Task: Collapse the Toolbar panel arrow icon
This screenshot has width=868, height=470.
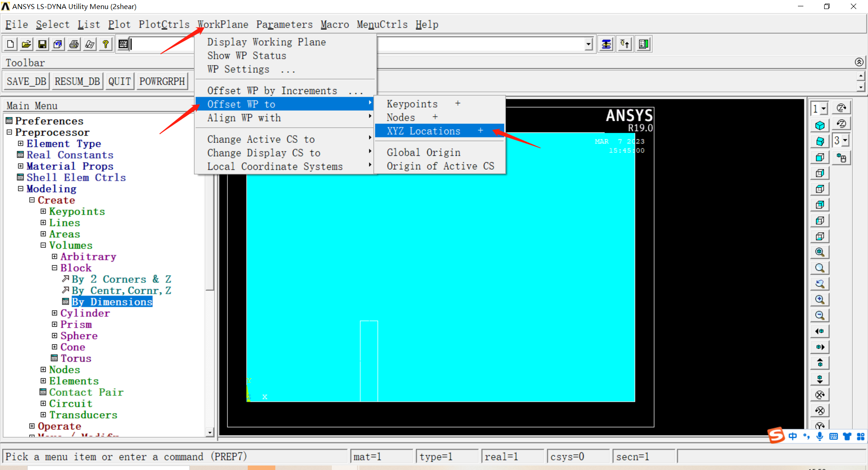Action: click(x=859, y=62)
